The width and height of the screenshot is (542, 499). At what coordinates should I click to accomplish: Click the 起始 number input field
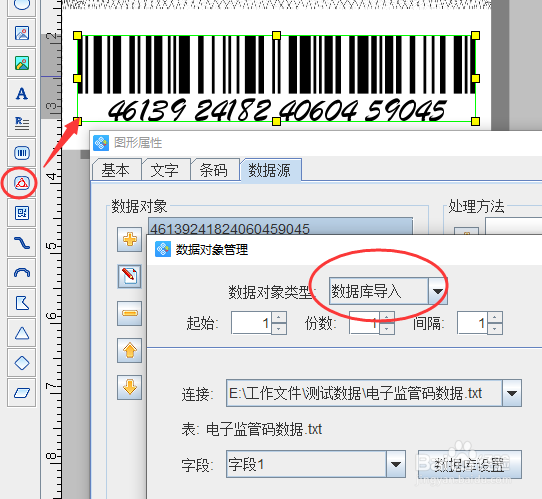tap(252, 323)
